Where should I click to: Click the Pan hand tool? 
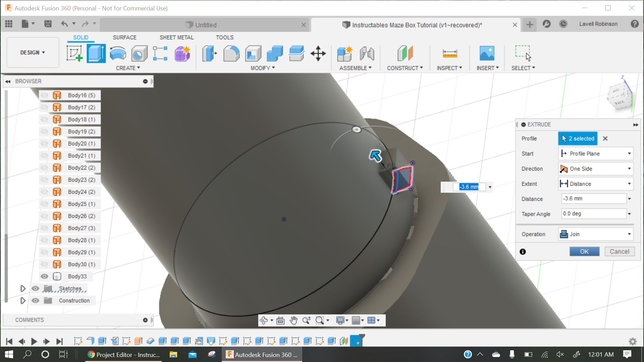point(293,320)
